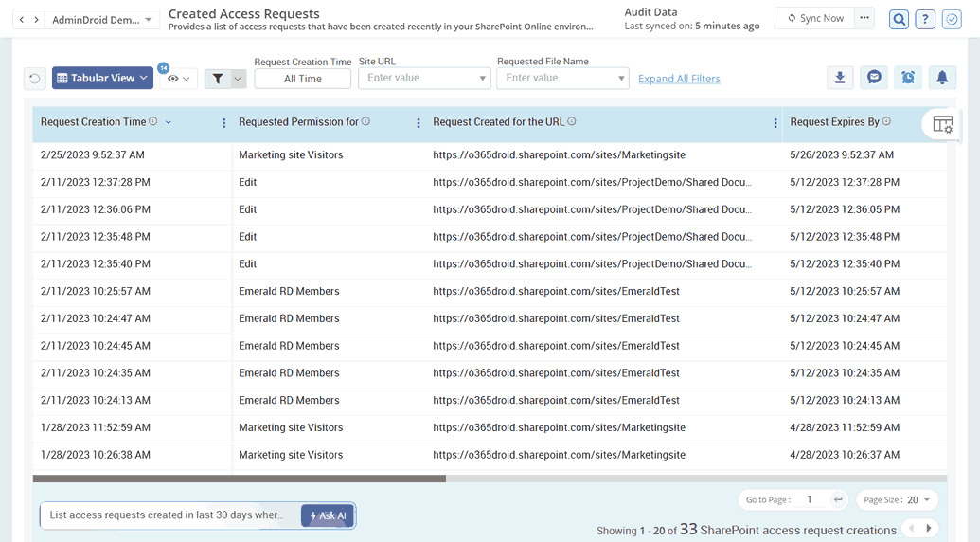Click the Marketingsite URL in 2/25/2023 row
980x542 pixels.
click(x=559, y=155)
